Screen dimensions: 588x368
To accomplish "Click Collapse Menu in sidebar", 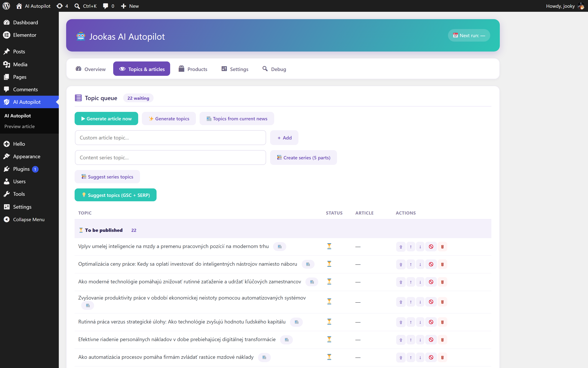I will coord(29,219).
